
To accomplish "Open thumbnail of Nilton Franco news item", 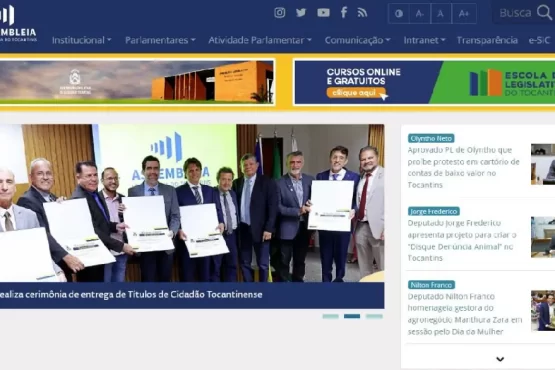I will click(543, 311).
